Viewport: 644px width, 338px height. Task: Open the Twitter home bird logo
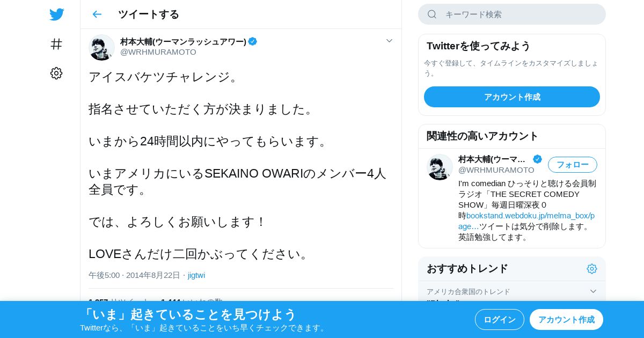click(56, 14)
